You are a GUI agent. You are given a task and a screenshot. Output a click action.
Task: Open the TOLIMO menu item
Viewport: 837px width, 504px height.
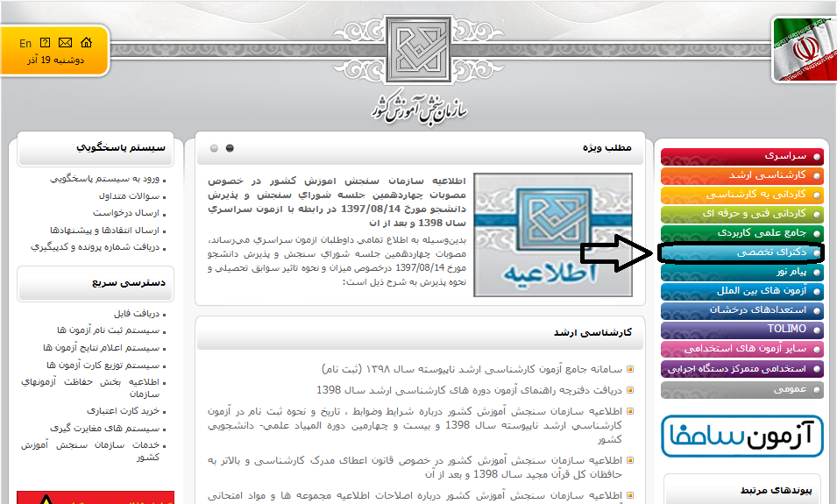click(x=742, y=330)
